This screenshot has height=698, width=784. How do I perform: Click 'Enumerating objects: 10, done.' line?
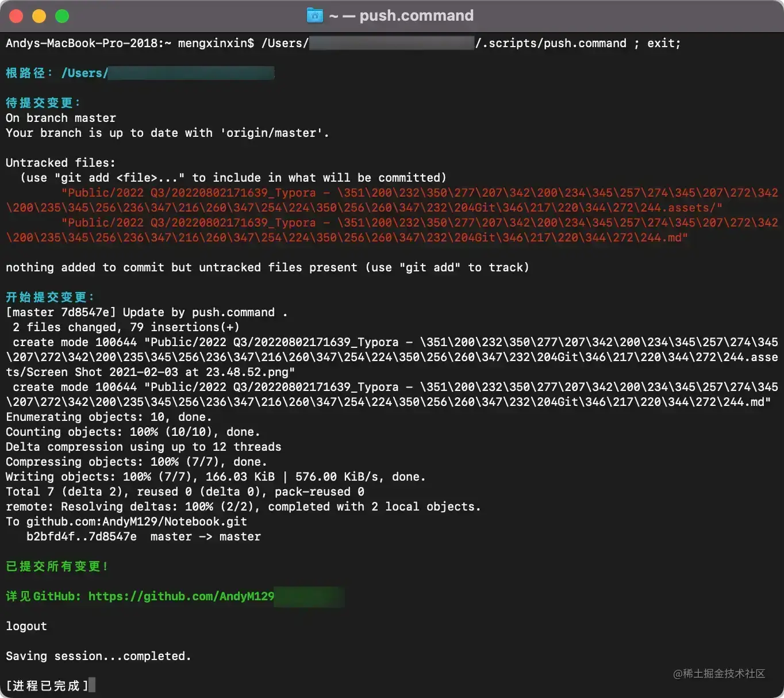coord(109,417)
